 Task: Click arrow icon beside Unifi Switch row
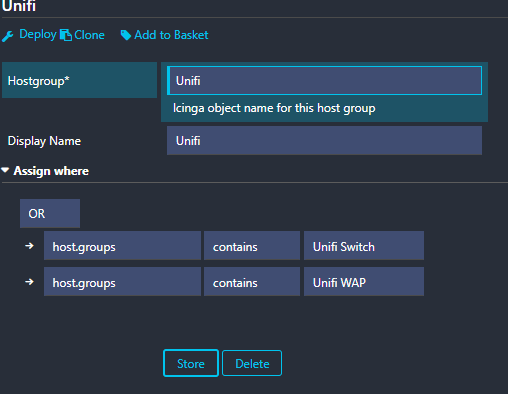click(29, 246)
